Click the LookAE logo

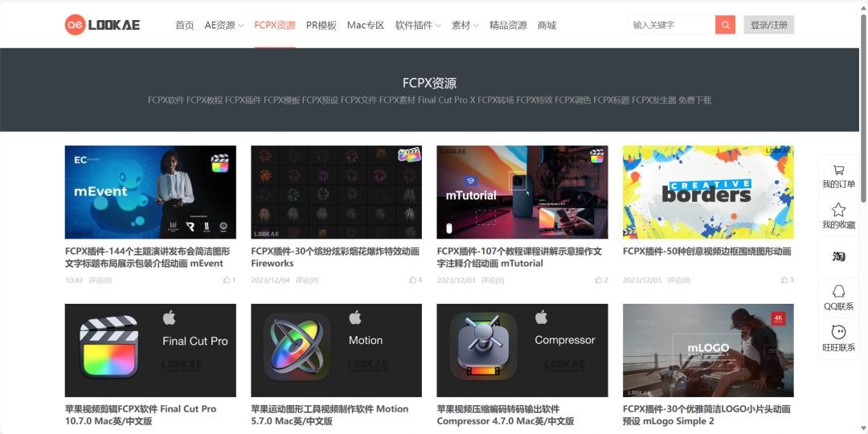pos(102,25)
